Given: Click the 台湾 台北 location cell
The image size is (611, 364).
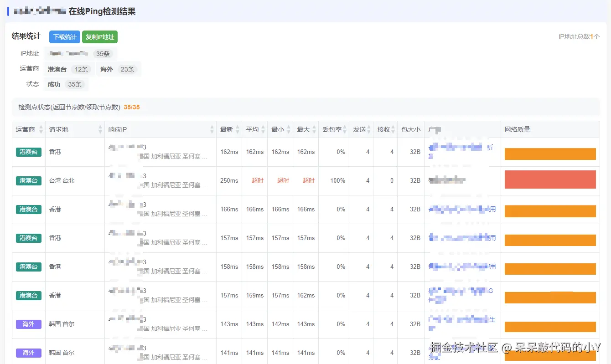Looking at the screenshot, I should pos(62,180).
